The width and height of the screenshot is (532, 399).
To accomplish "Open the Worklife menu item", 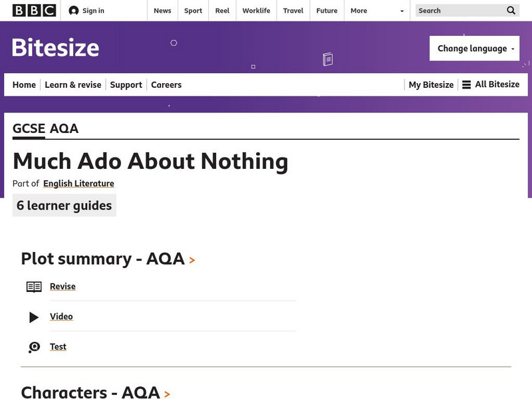I will point(256,11).
